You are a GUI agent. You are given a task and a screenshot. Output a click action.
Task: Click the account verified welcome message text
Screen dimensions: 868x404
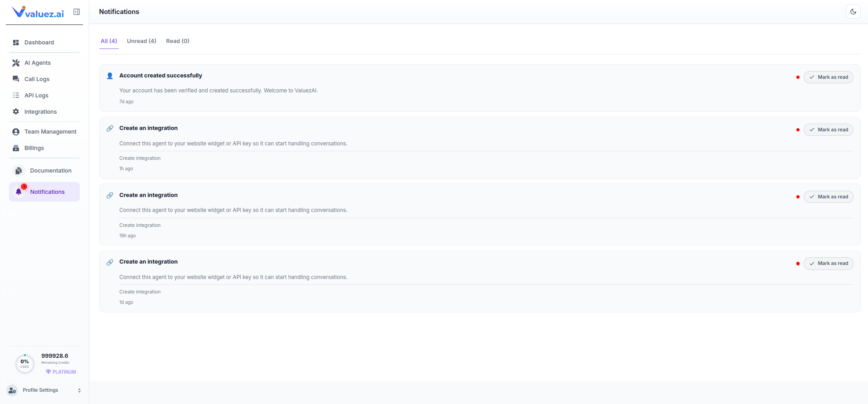click(218, 91)
